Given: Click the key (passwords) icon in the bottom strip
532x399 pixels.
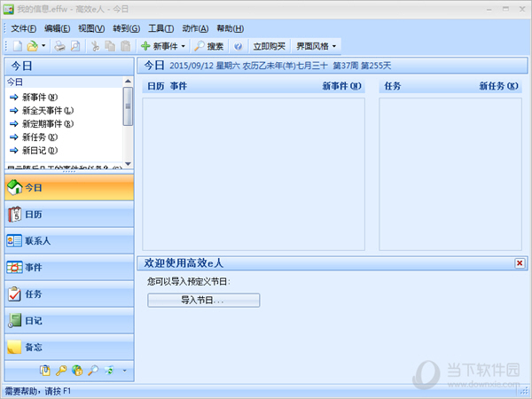Looking at the screenshot, I should pos(61,371).
